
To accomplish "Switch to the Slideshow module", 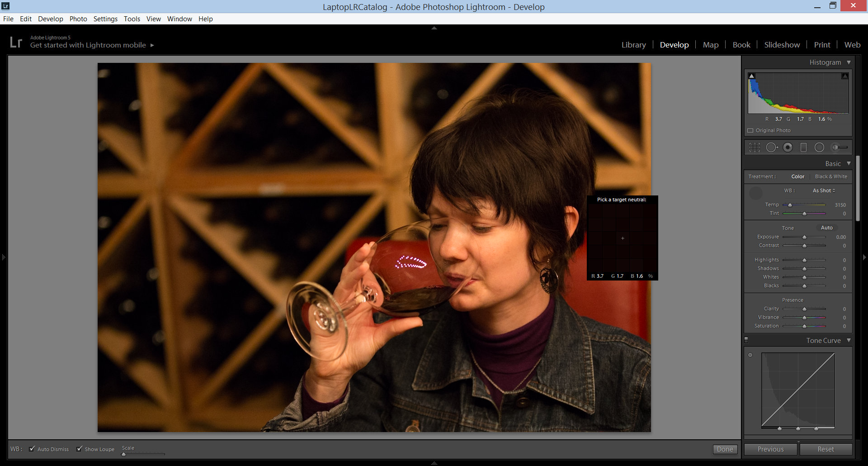I will point(782,45).
